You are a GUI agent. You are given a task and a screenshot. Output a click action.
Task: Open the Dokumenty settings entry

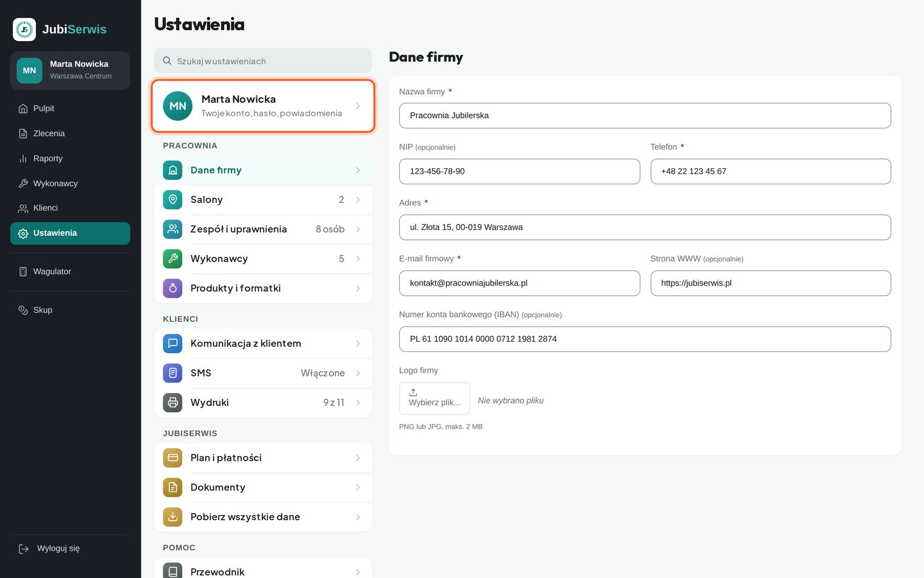pos(263,488)
